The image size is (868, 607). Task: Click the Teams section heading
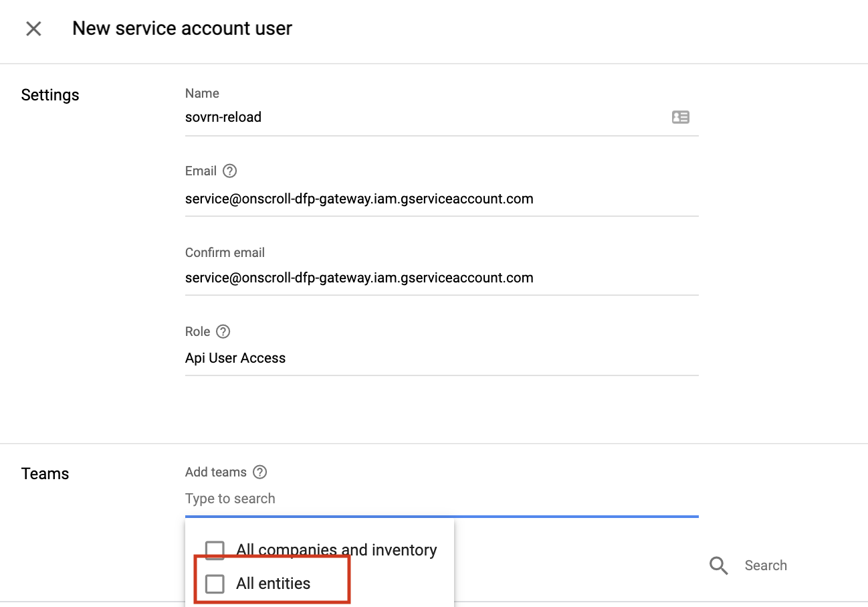coord(45,474)
